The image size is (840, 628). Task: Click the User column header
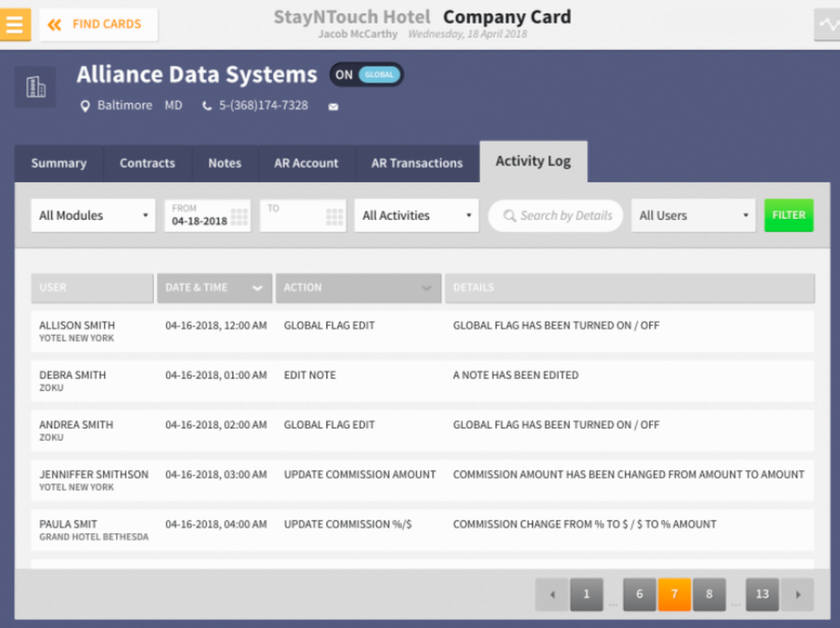(92, 288)
